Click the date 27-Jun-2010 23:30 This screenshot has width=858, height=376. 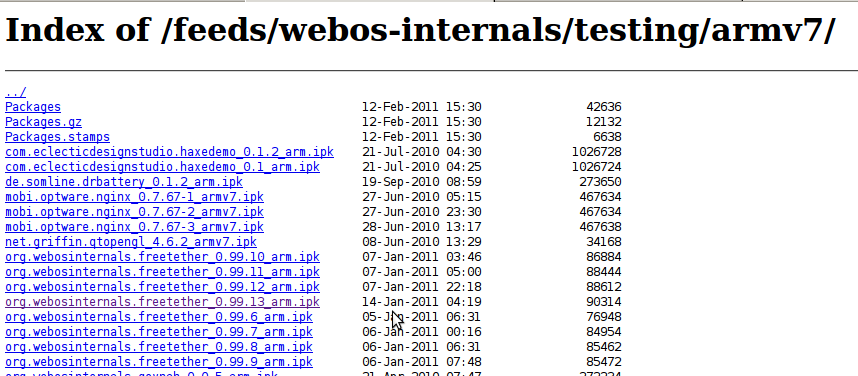[421, 212]
